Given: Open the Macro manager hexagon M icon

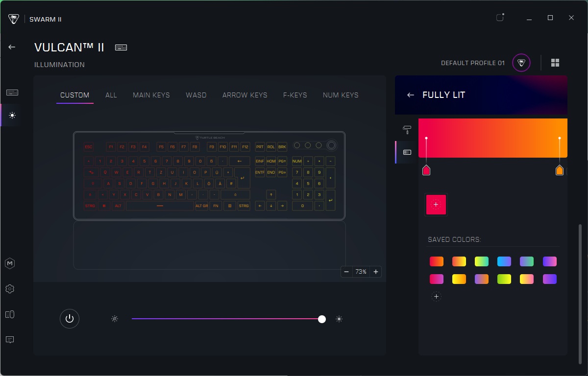Looking at the screenshot, I should tap(10, 263).
